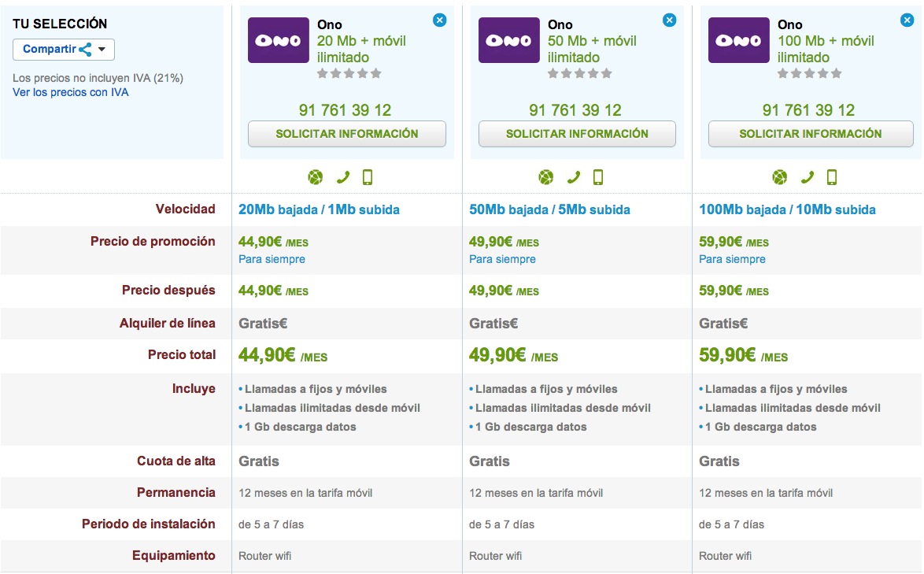Screen dimensions: 924x574
Task: Click 'Los precios no incluyen IVA (21%)' note
Action: pos(98,79)
